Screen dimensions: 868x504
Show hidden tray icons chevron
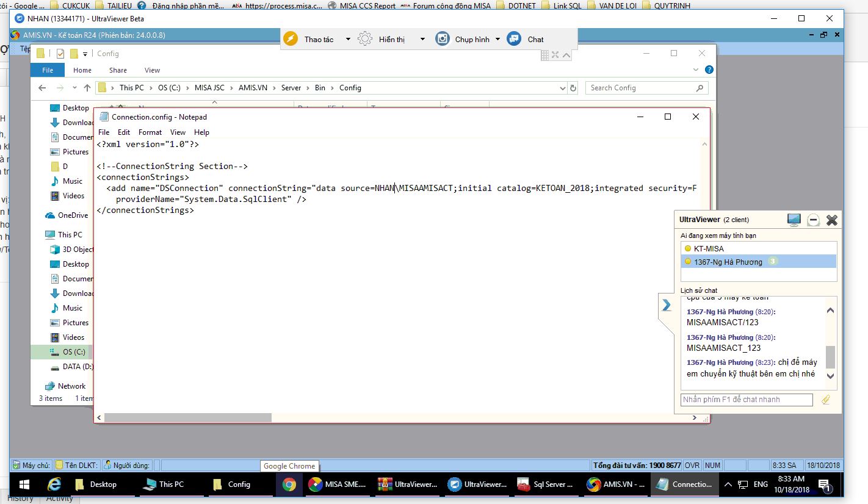point(728,484)
